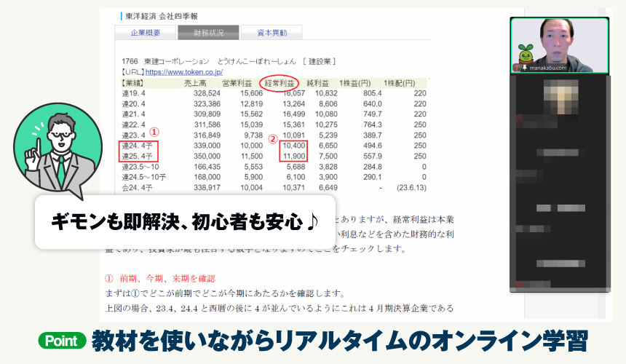
Task: Click the 339,000 sales forecast value
Action: tap(207, 146)
